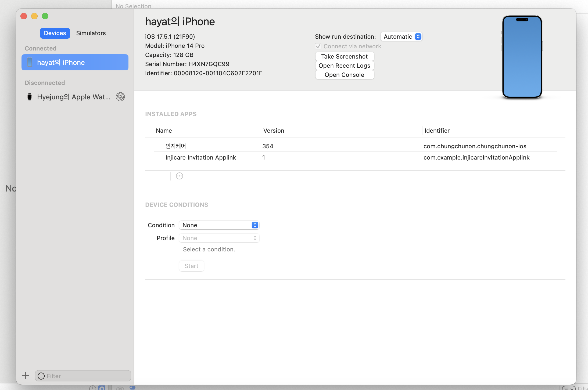Viewport: 588px width, 390px height.
Task: Click the Identifier 00008120-001104C602E2201E text
Action: click(x=204, y=73)
